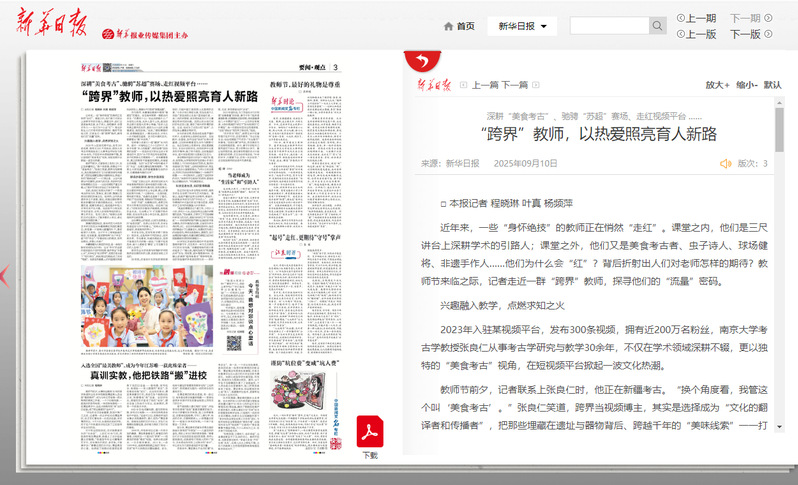
Task: Reset text size to 默认
Action: 772,86
